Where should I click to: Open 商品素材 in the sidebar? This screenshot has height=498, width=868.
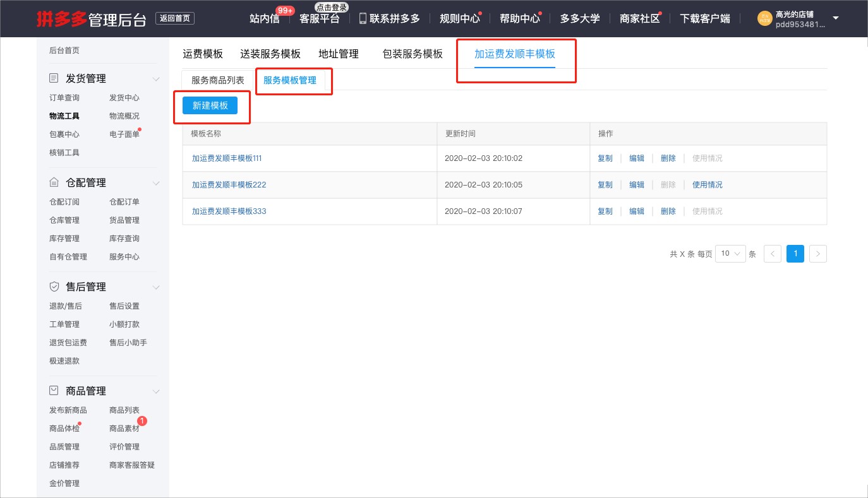click(124, 429)
